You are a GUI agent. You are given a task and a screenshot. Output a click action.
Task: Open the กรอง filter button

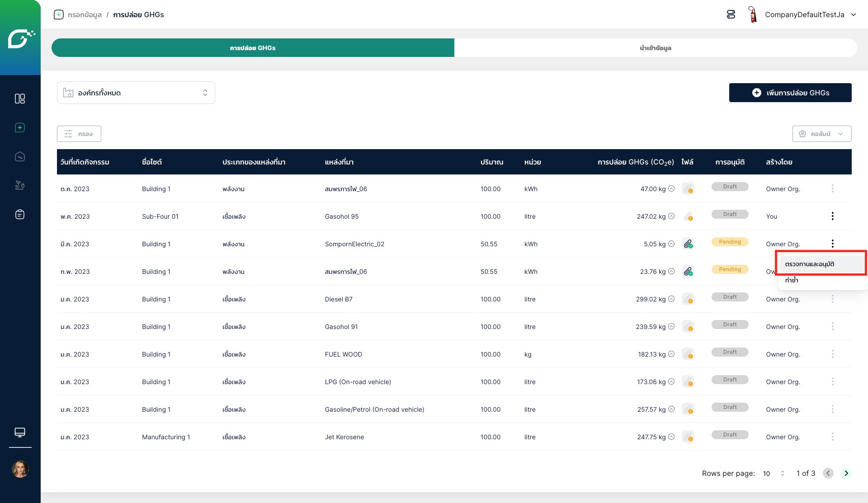79,134
